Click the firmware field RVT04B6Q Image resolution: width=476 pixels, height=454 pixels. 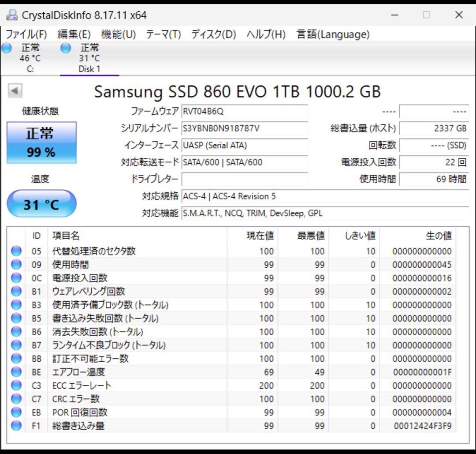click(245, 111)
